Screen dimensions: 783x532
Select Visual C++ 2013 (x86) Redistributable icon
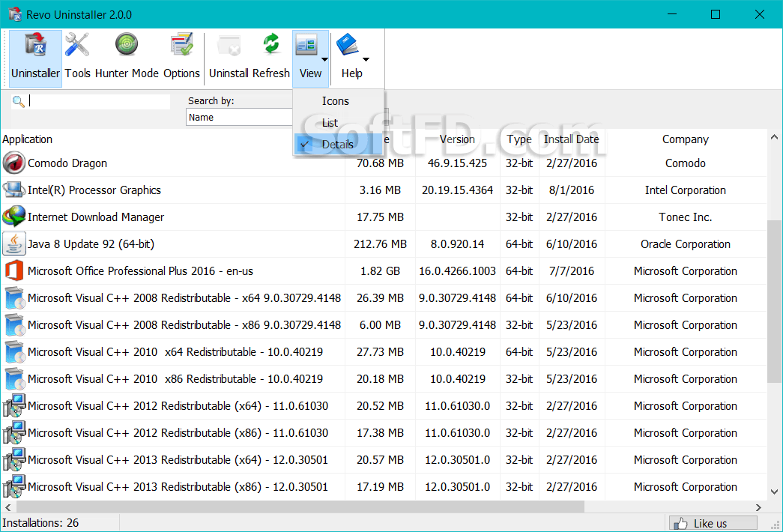14,486
